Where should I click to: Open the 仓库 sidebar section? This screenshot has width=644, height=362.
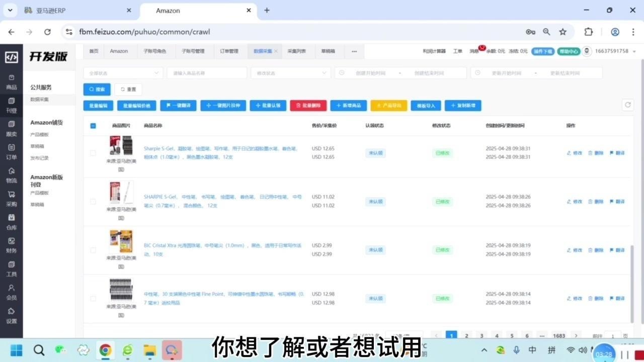[x=11, y=222]
